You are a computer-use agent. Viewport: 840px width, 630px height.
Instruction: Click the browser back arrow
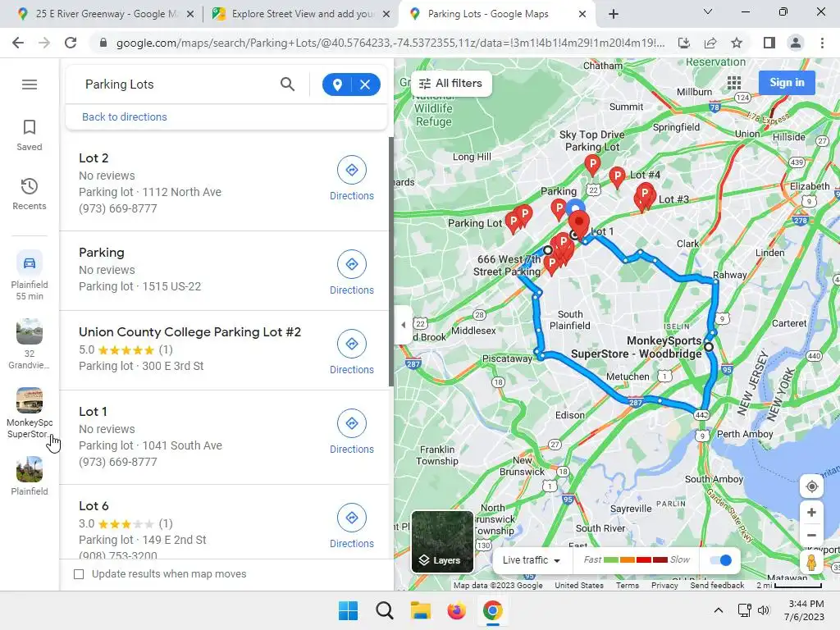18,43
